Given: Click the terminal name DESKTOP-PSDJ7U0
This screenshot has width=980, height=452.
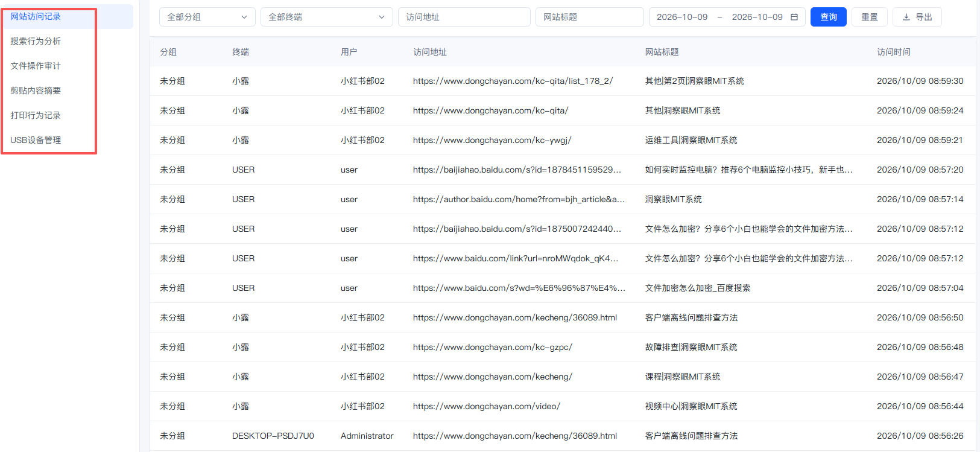Looking at the screenshot, I should [273, 436].
